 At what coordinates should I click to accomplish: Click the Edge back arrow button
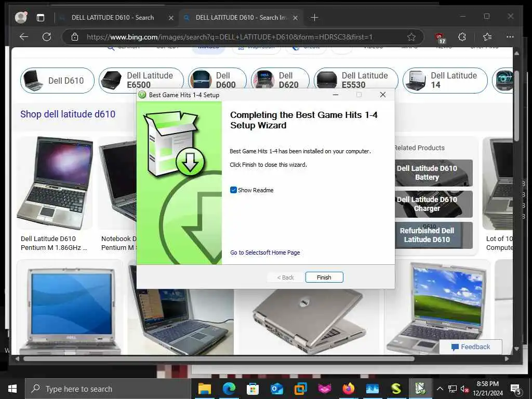[24, 37]
